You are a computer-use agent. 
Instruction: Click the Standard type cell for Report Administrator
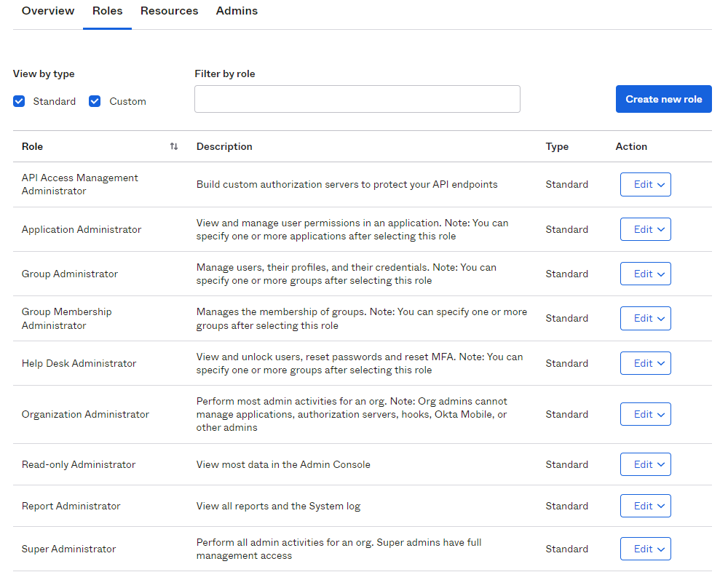coord(566,506)
